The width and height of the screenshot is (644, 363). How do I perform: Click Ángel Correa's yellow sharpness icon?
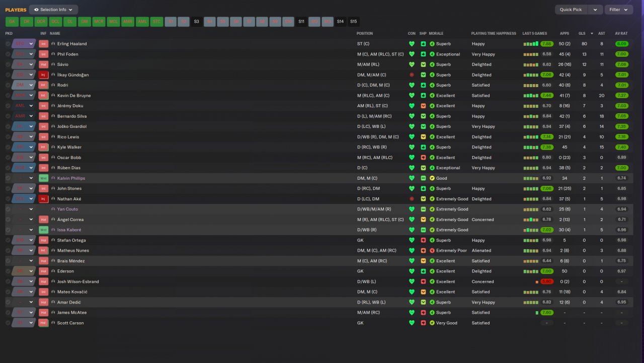423,220
